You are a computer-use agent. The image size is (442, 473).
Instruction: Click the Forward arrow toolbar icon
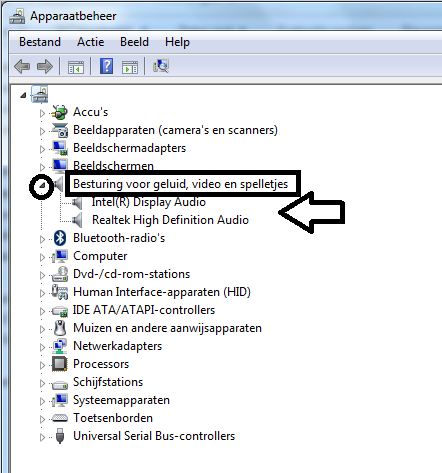(x=45, y=66)
